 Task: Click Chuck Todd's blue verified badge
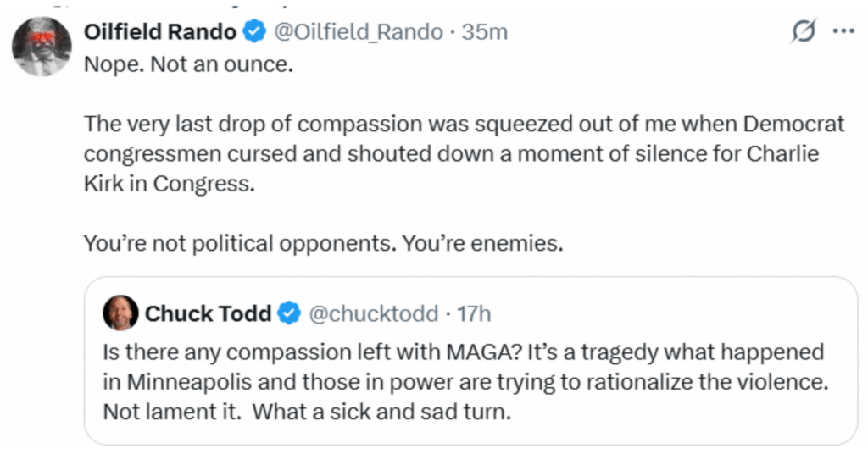289,313
